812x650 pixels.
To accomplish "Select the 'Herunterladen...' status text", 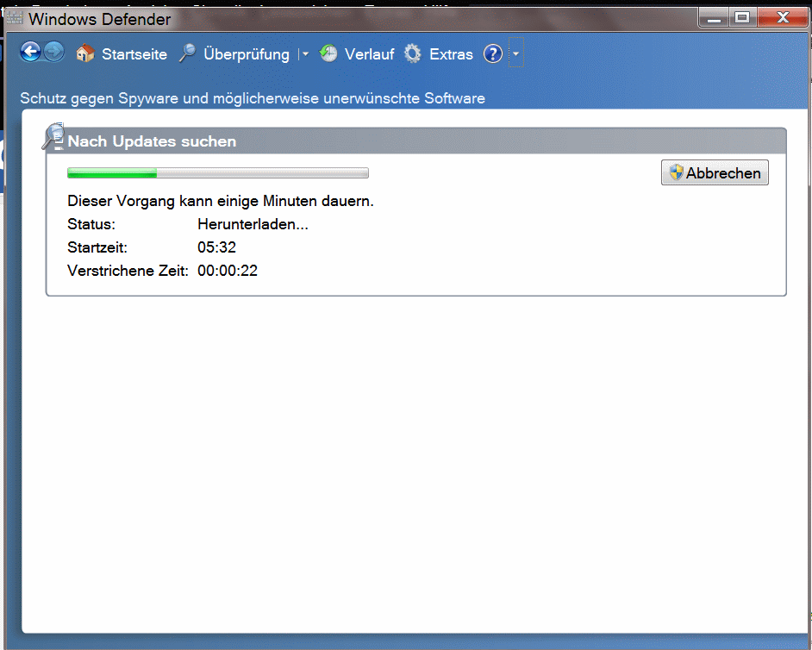I will (x=253, y=224).
